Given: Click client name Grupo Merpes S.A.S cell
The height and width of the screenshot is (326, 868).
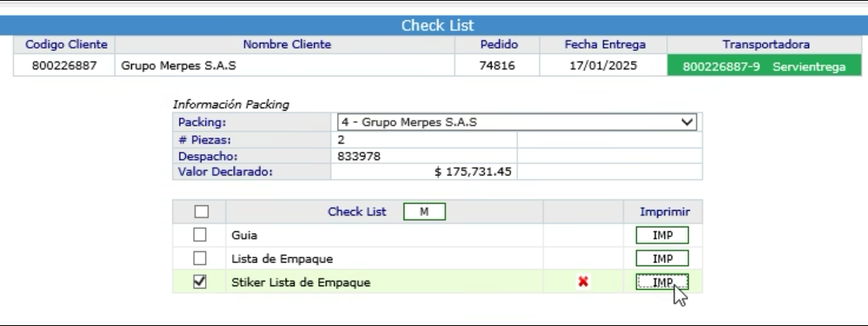Looking at the screenshot, I should (x=285, y=65).
